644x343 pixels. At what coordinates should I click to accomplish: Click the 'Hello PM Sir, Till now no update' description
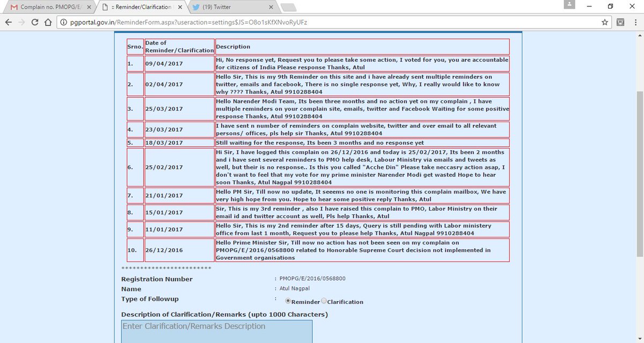tap(362, 195)
